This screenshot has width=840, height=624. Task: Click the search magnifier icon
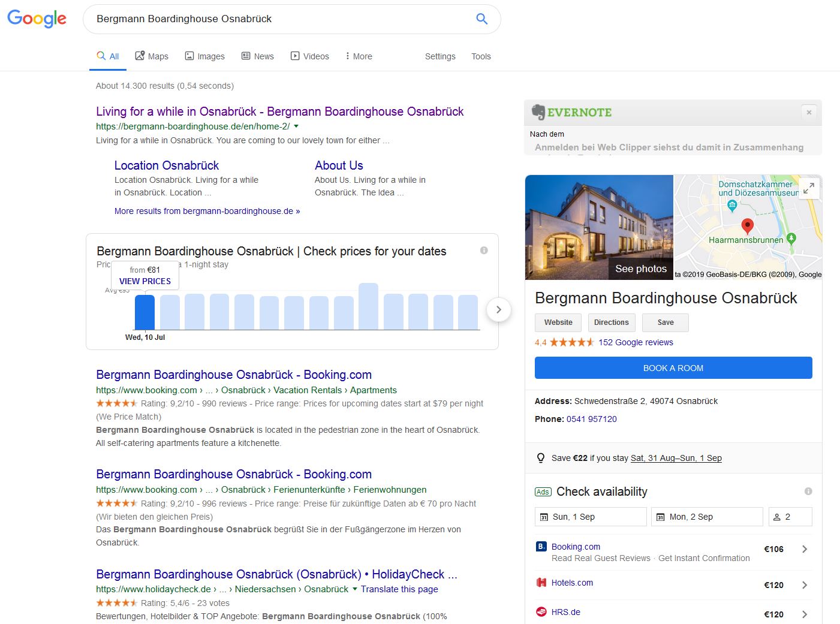click(x=481, y=19)
